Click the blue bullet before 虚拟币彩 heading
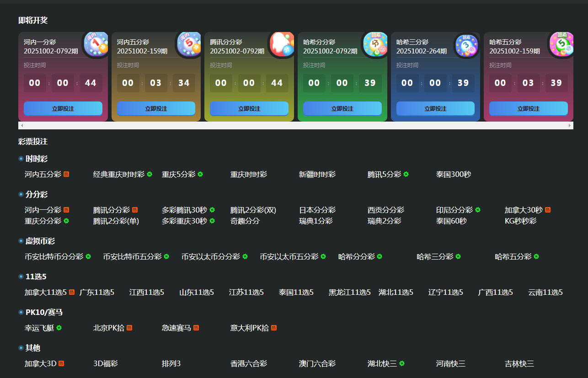The height and width of the screenshot is (378, 588). tap(21, 241)
